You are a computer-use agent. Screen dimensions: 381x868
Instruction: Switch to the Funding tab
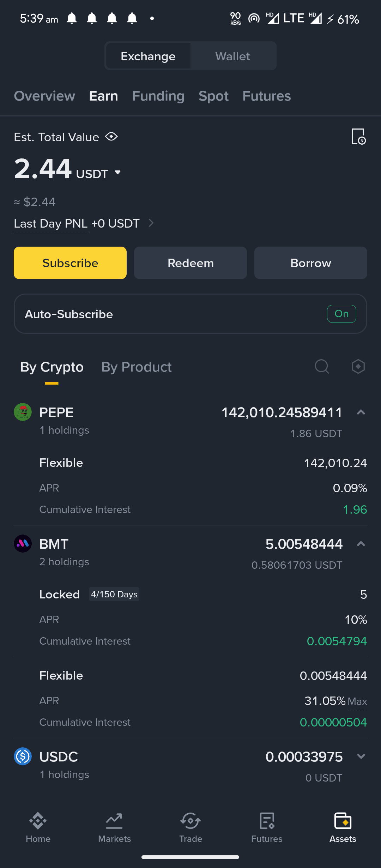pyautogui.click(x=158, y=96)
